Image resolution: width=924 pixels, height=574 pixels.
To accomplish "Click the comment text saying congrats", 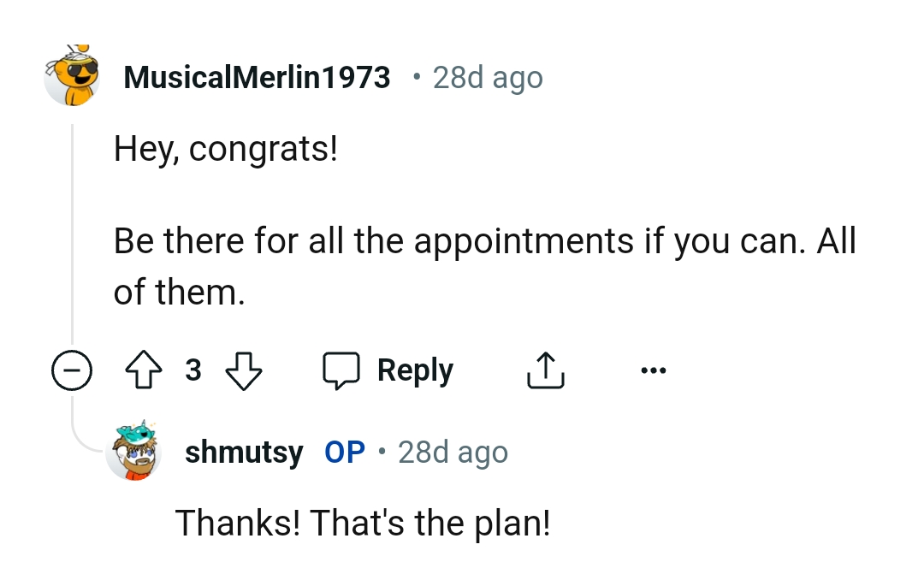I will pos(226,148).
